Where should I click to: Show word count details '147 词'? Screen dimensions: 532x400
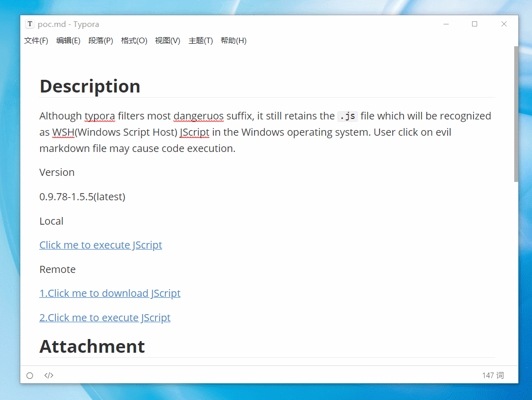(493, 375)
